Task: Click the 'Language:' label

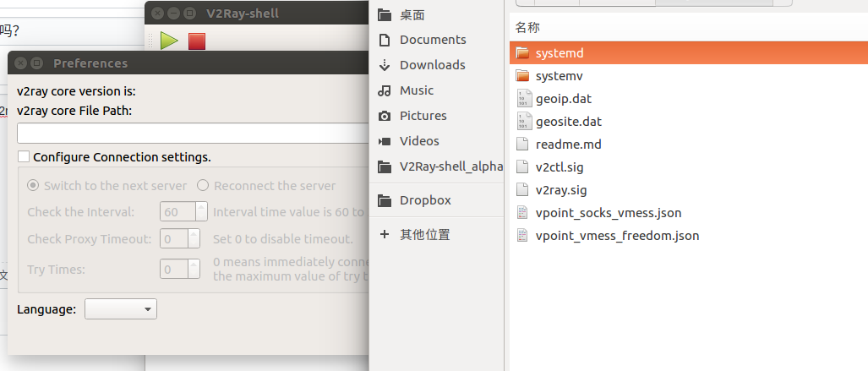Action: [46, 309]
